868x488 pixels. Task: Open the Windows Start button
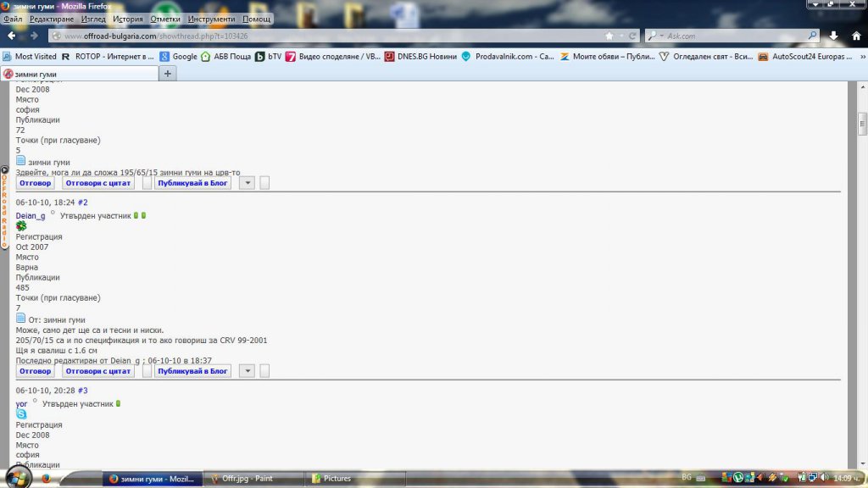(17, 478)
